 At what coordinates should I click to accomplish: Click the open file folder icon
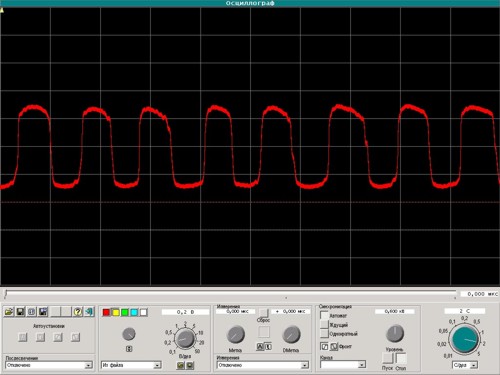click(9, 312)
